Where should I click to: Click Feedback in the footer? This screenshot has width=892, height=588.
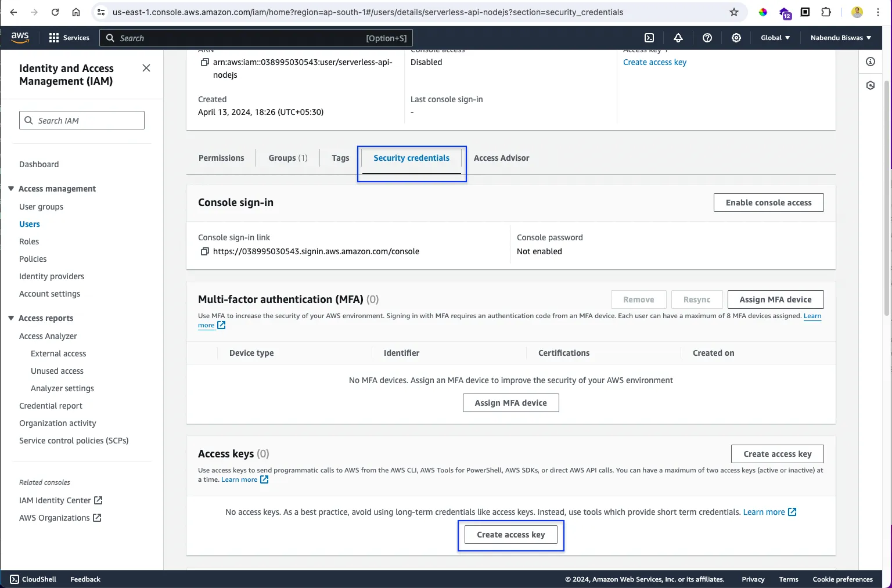[x=85, y=579]
